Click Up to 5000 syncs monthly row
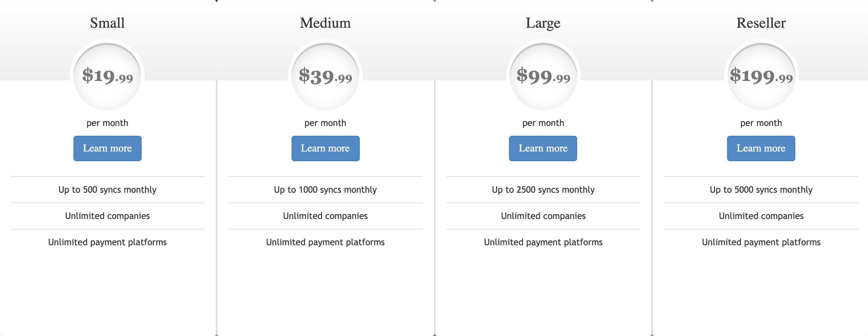Screen dimensions: 868x336 pyautogui.click(x=761, y=190)
